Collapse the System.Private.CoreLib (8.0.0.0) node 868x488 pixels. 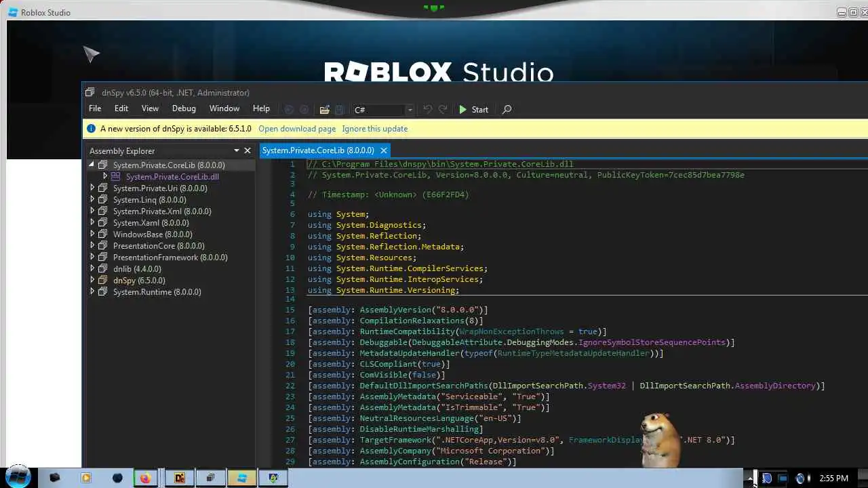(92, 165)
